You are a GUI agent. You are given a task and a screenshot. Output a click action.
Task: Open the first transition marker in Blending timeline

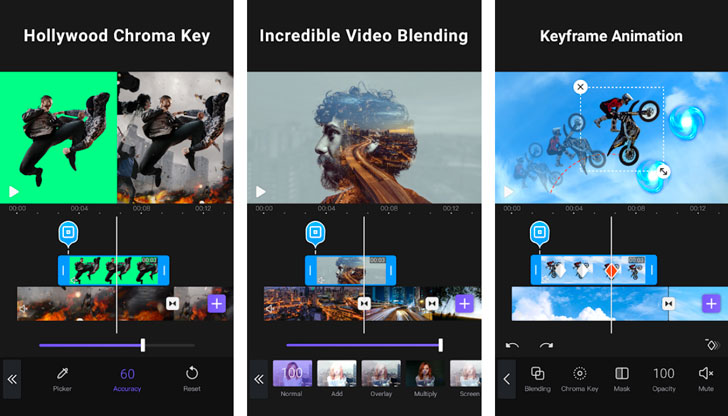(364, 304)
